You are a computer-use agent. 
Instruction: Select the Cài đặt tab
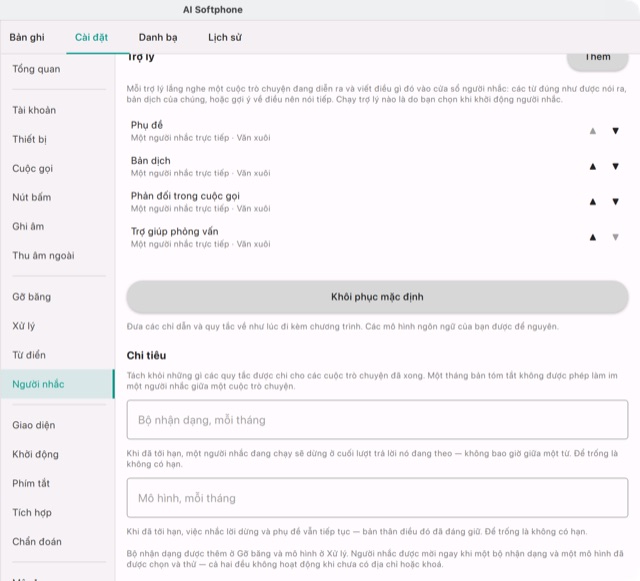pos(91,37)
